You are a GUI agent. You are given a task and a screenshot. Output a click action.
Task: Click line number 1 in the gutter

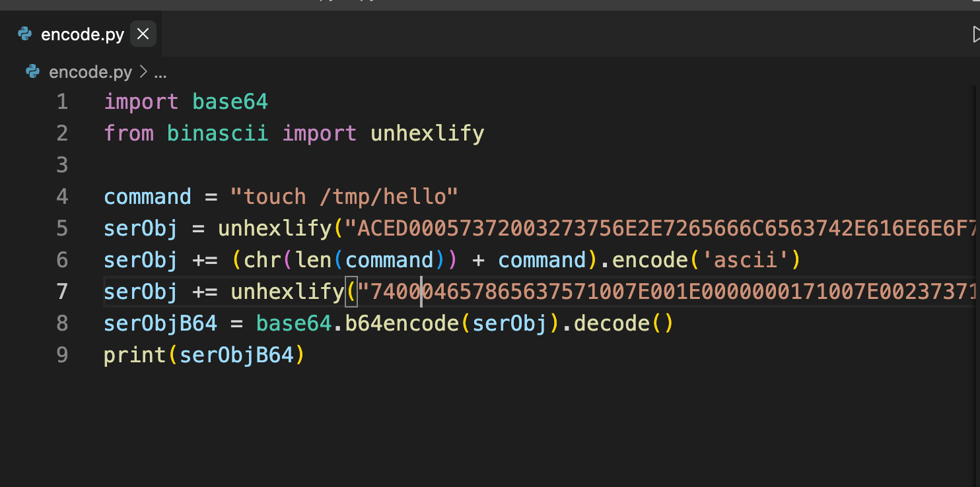[61, 102]
